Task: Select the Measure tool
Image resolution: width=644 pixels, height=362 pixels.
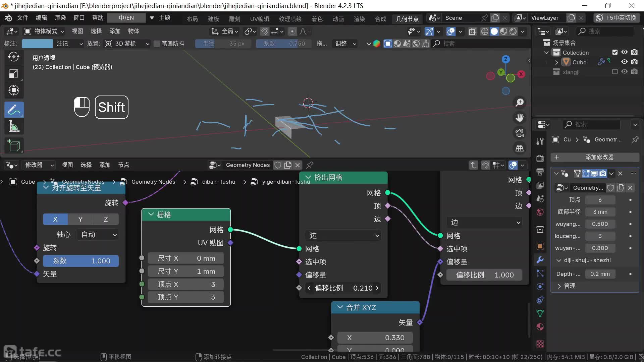Action: point(14,127)
